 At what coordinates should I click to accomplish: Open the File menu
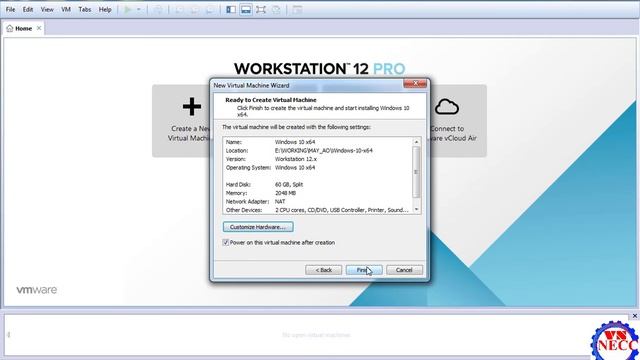(x=11, y=9)
